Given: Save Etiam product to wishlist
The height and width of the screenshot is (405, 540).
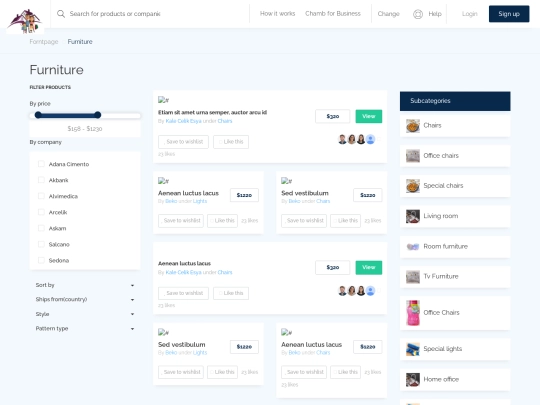Looking at the screenshot, I should (183, 142).
